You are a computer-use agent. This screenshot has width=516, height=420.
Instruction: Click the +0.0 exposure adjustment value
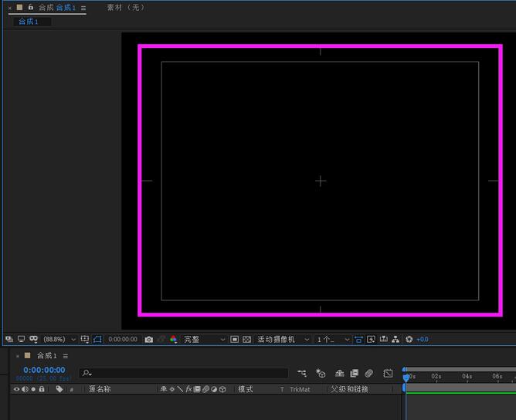[423, 339]
